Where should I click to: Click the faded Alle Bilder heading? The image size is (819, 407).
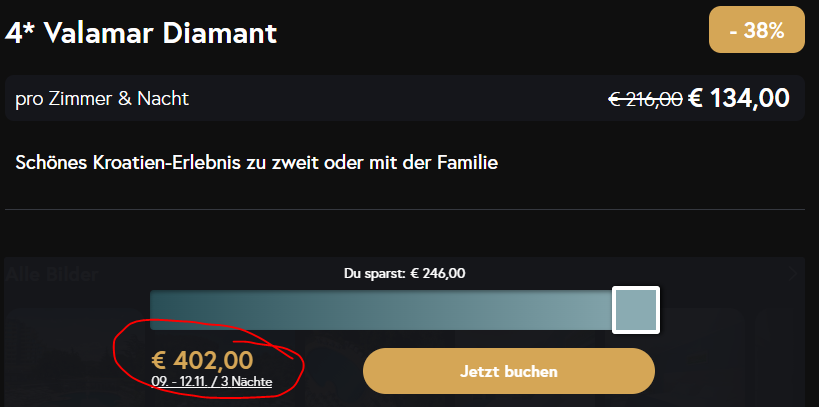[52, 274]
